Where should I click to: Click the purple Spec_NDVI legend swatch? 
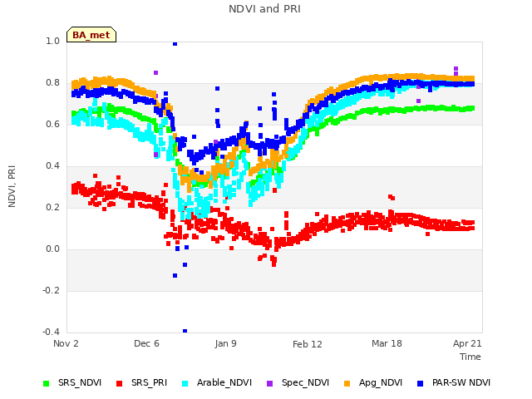(269, 383)
